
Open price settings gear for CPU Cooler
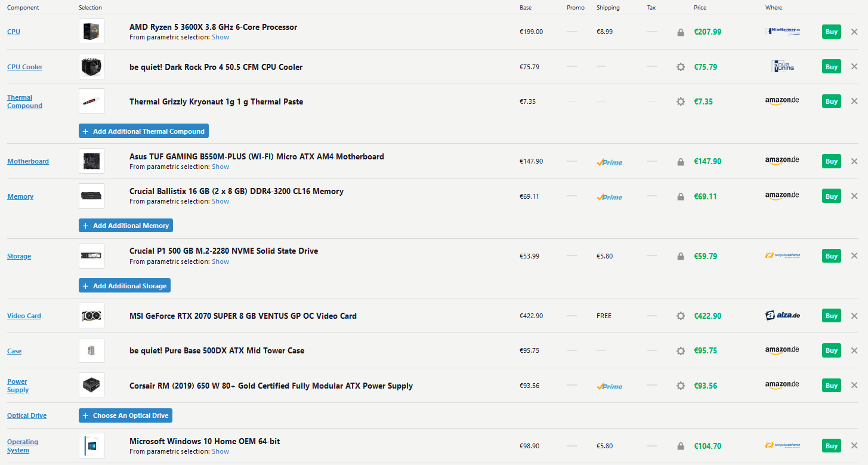(681, 67)
